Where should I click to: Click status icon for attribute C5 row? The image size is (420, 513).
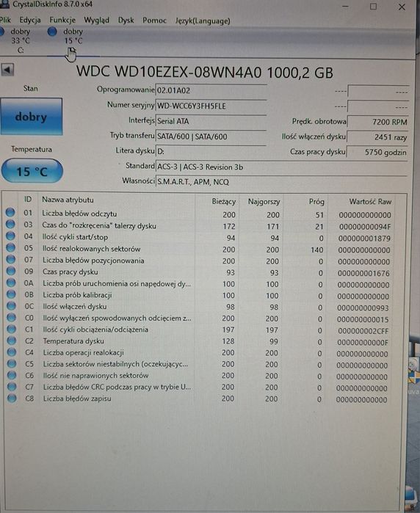(12, 363)
